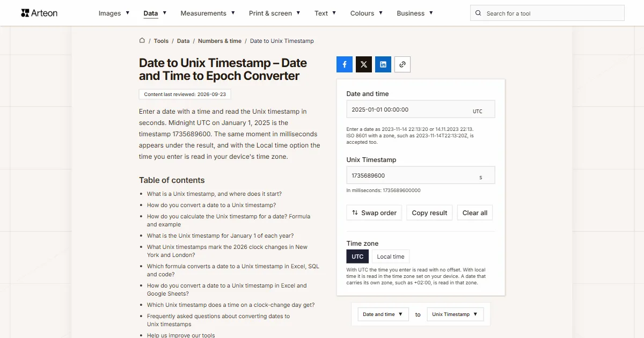Click the Date and time input field
This screenshot has height=338, width=644.
[421, 109]
